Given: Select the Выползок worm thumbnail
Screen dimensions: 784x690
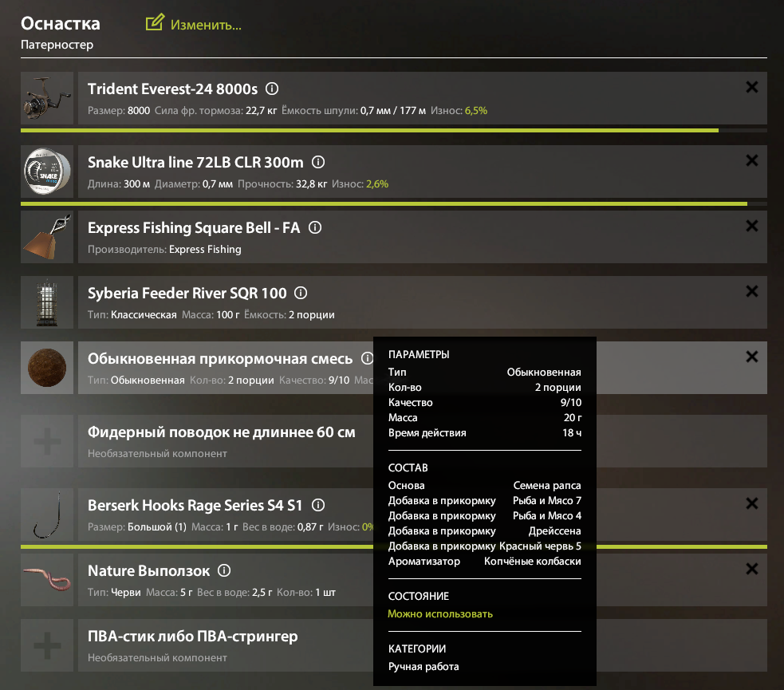Looking at the screenshot, I should tap(47, 580).
